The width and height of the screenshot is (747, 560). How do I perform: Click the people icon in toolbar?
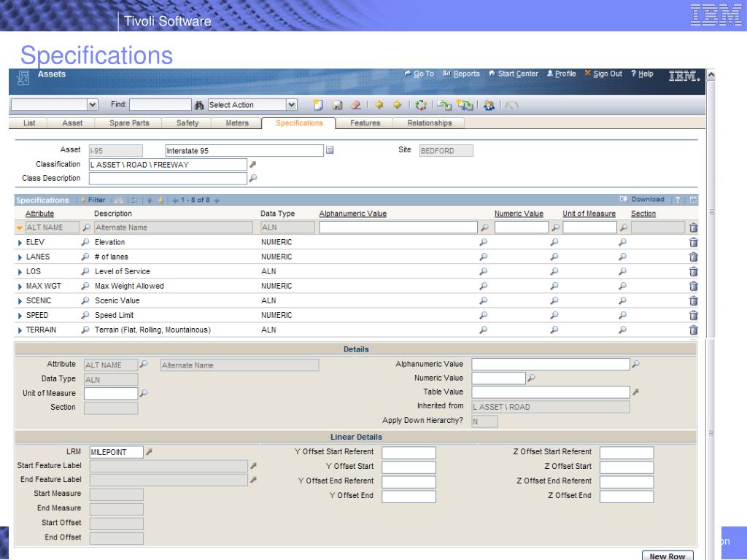tap(489, 105)
